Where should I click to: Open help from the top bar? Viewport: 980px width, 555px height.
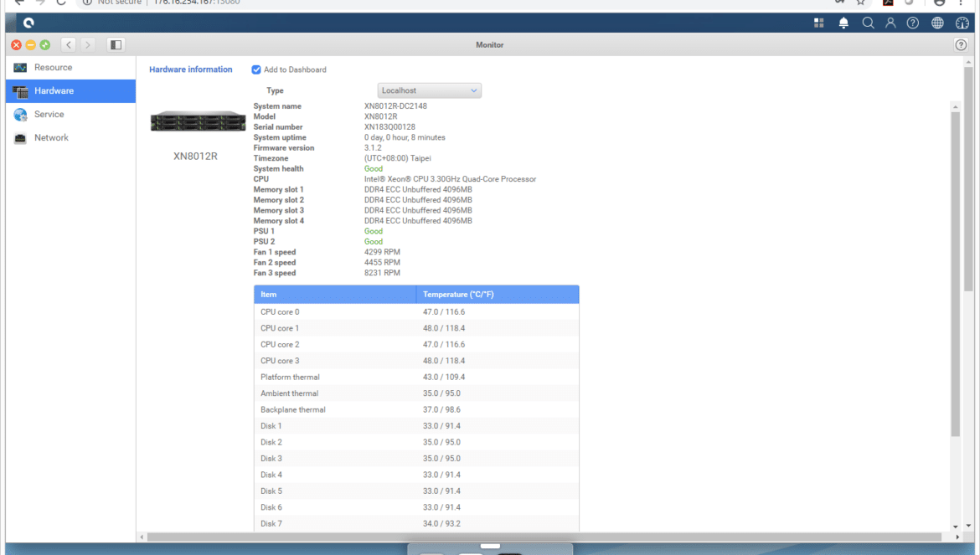point(912,23)
